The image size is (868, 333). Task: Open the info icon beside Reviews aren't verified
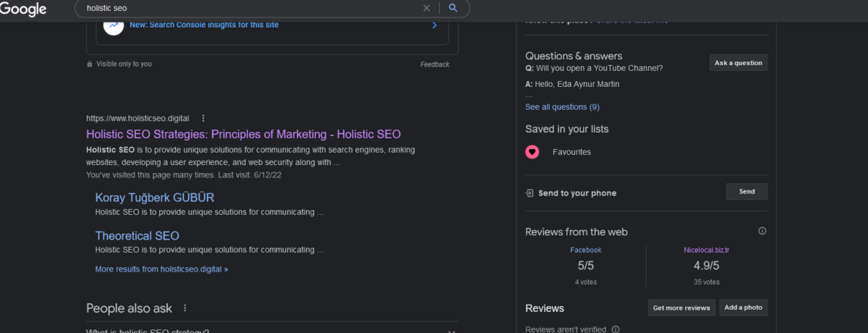point(616,329)
